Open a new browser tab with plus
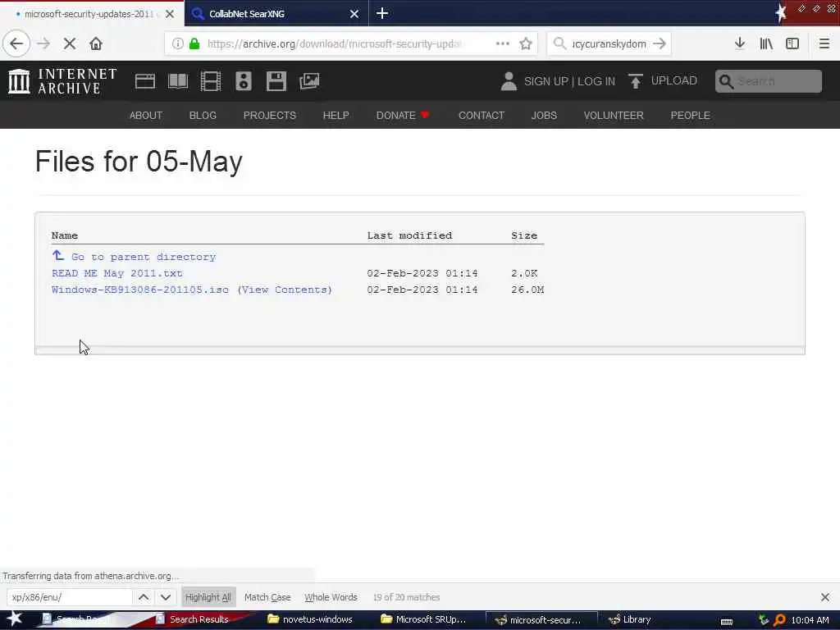Screen dimensions: 840x630 [x=382, y=13]
